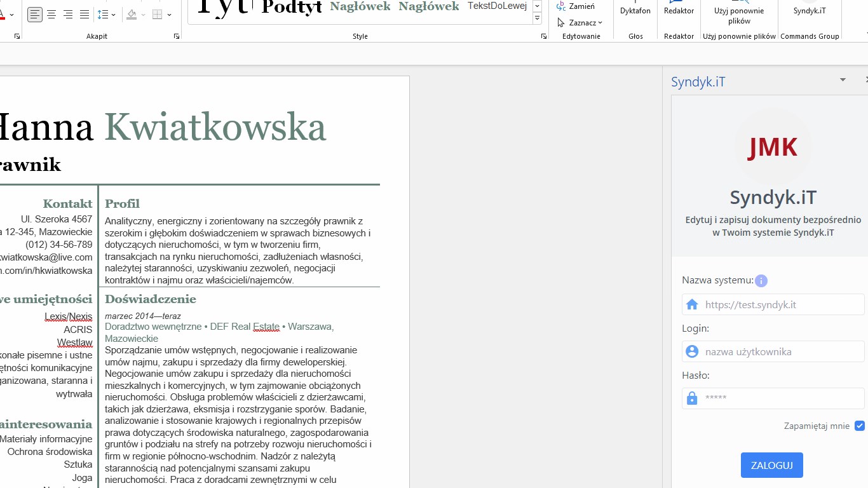Click the Kwiatkowska surname in heading
The width and height of the screenshot is (868, 488).
pyautogui.click(x=215, y=126)
